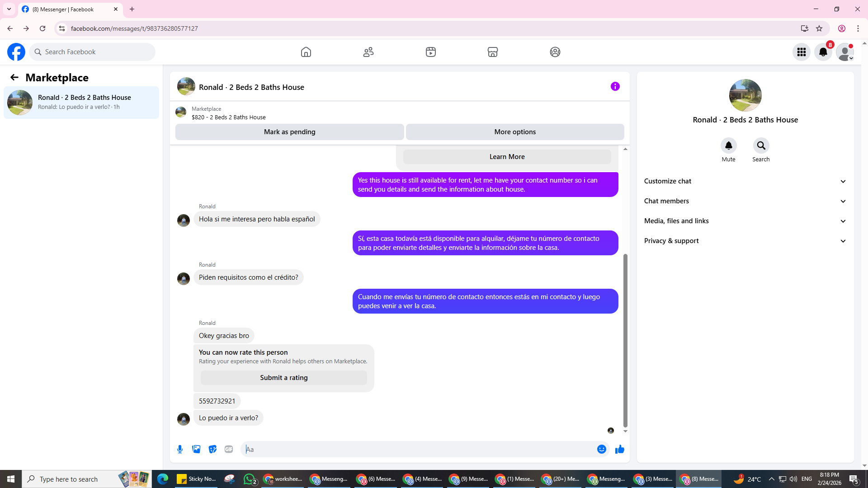This screenshot has width=868, height=488.
Task: Open the sticker picker icon
Action: 212,449
